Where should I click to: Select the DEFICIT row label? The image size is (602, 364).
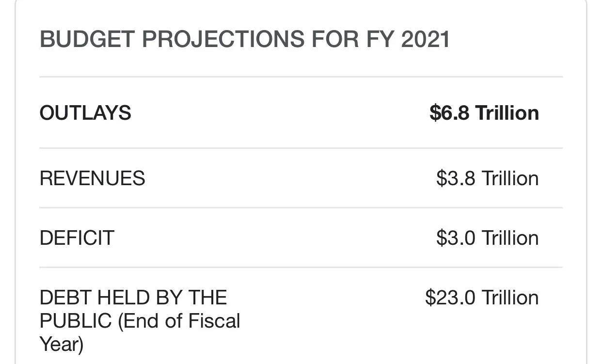click(x=77, y=238)
